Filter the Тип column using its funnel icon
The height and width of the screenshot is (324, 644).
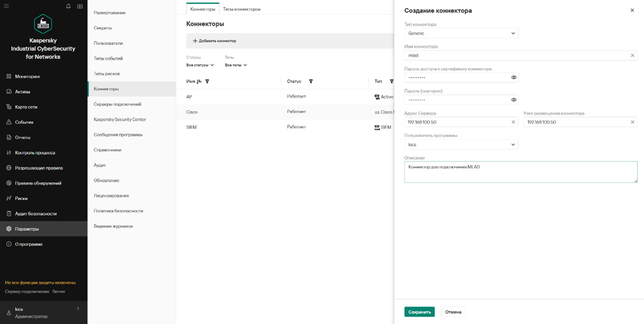pos(392,81)
